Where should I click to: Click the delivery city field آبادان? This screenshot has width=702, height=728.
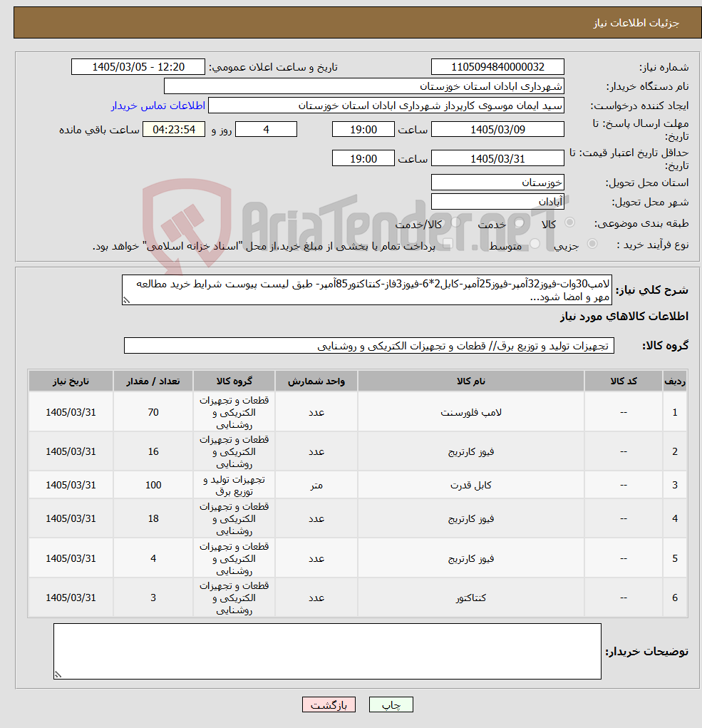pos(497,202)
